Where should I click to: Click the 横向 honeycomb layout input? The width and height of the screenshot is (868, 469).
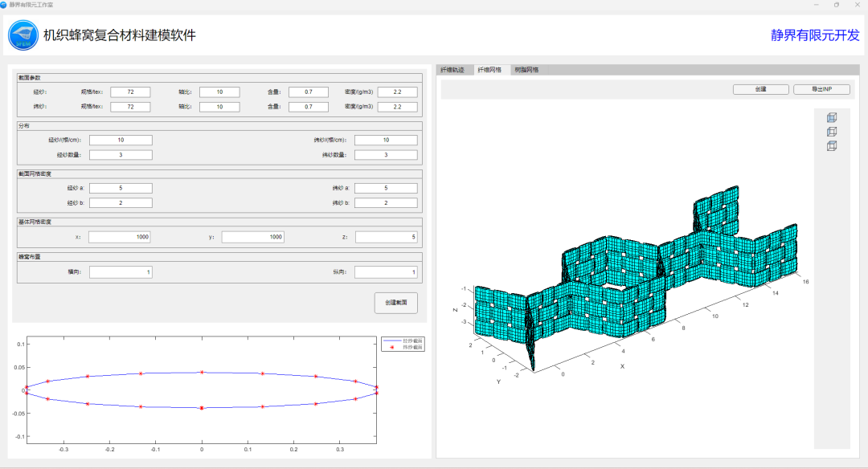[121, 272]
